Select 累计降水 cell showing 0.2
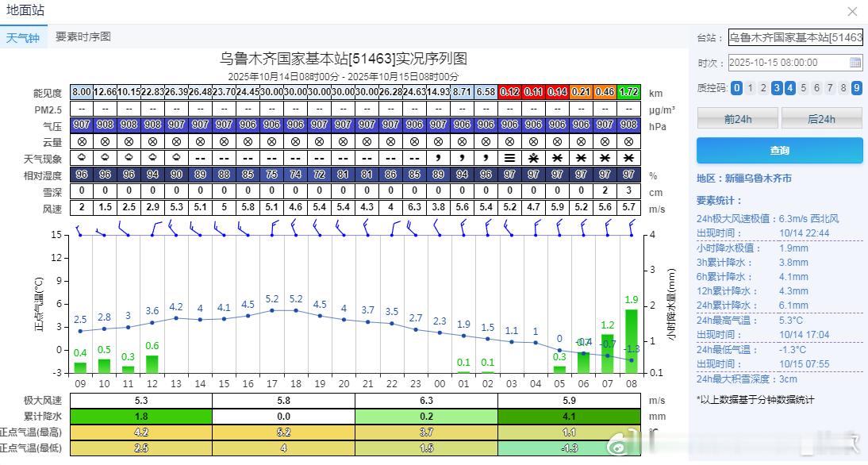 coord(426,417)
